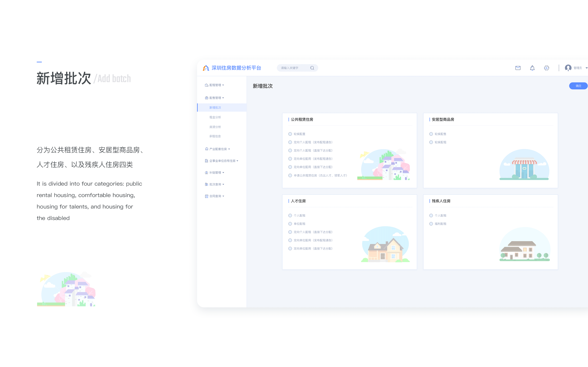Click the search magnifier icon
Image resolution: width=588 pixels, height=367 pixels.
pos(312,68)
